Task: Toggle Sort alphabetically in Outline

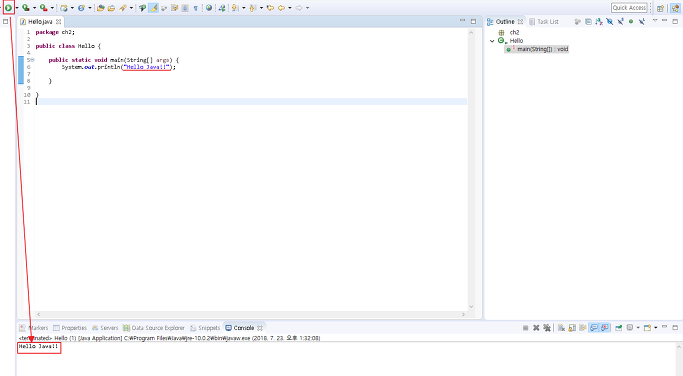Action: pos(599,21)
